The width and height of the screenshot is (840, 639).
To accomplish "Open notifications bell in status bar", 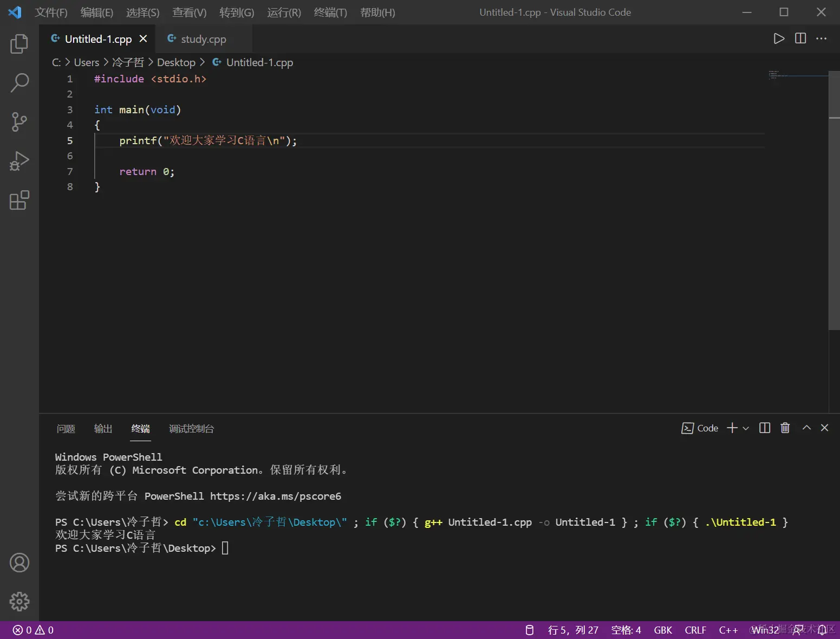I will click(822, 630).
